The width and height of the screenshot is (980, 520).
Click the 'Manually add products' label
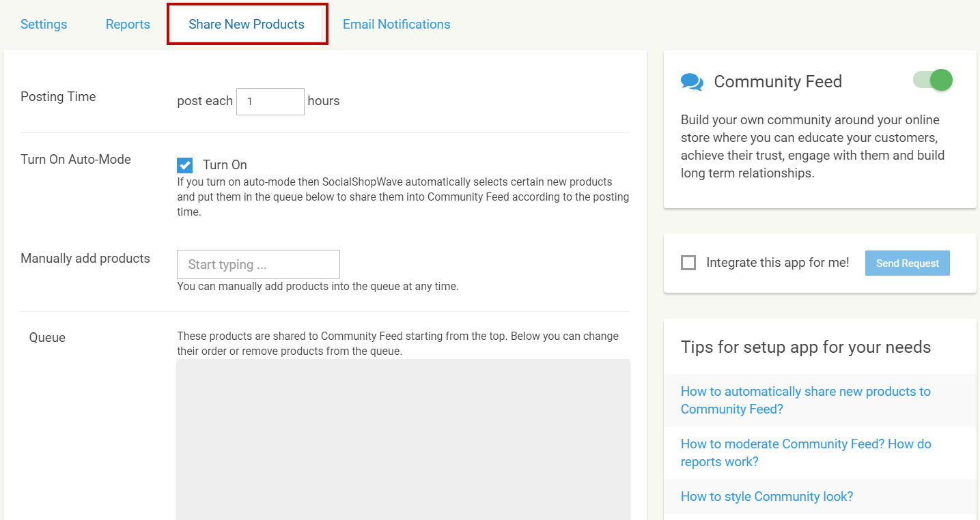tap(85, 259)
